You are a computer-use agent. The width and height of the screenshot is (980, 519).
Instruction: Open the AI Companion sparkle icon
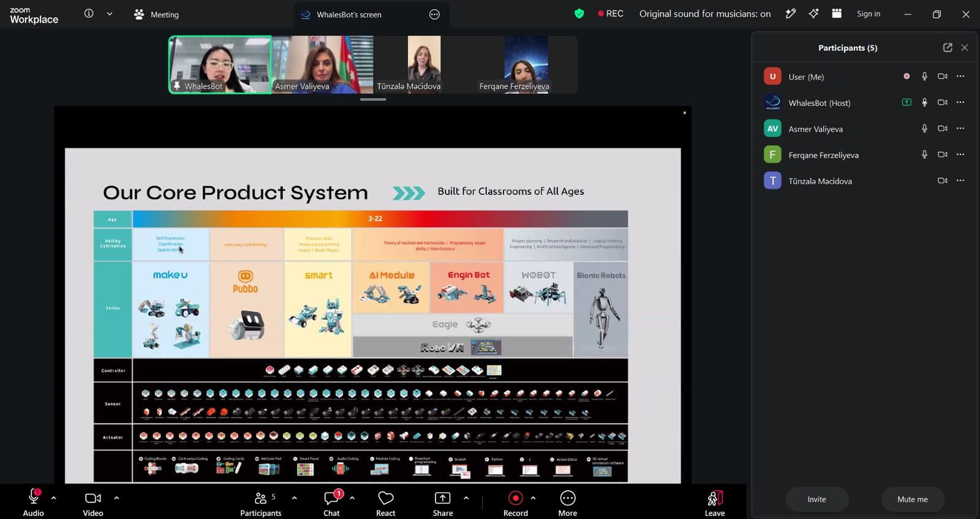pos(813,13)
